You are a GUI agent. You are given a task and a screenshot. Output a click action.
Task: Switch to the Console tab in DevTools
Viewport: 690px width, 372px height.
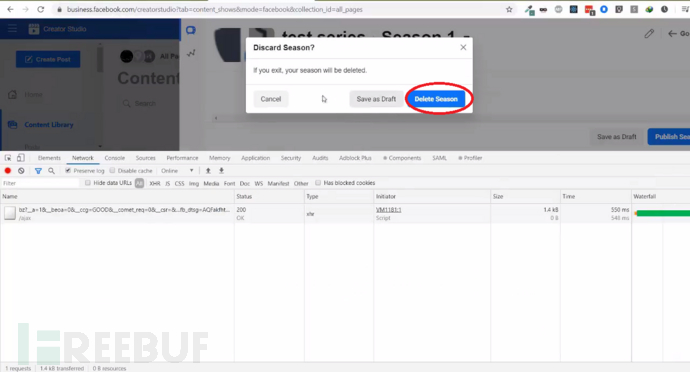click(x=114, y=158)
